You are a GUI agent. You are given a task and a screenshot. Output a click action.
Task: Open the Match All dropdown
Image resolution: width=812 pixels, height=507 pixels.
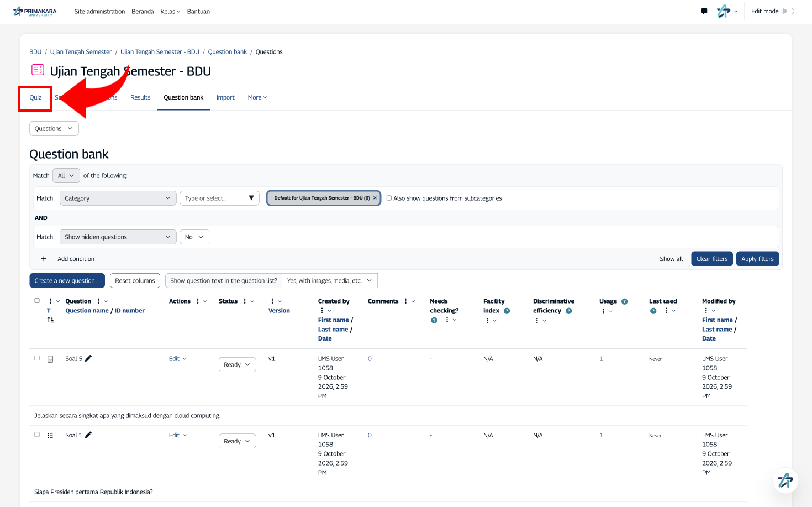[66, 176]
